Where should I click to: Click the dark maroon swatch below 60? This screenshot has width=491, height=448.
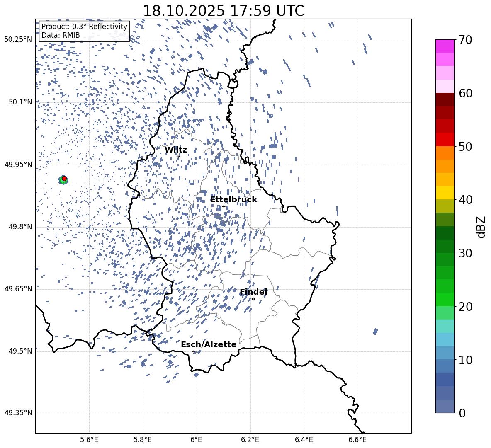tap(445, 99)
